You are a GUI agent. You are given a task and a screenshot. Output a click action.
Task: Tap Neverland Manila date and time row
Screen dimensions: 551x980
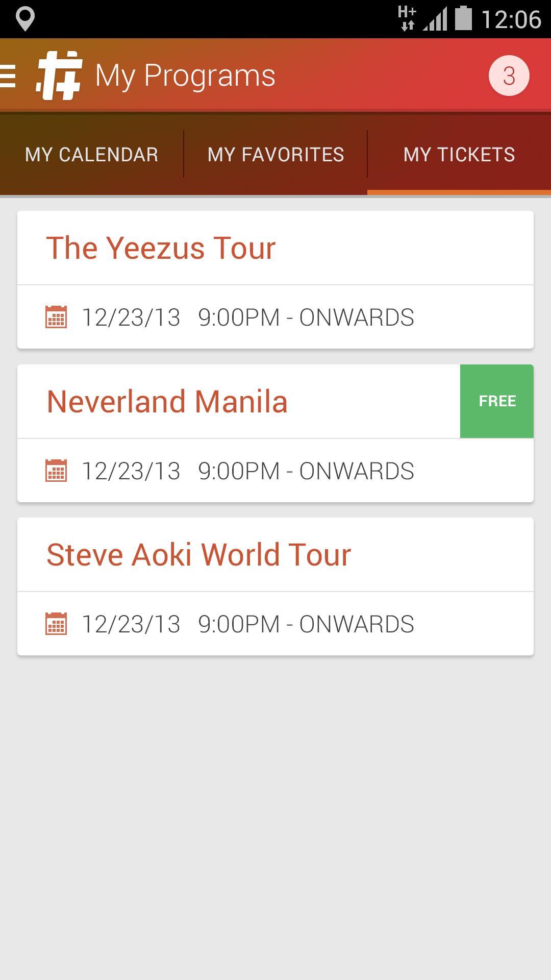pyautogui.click(x=275, y=471)
